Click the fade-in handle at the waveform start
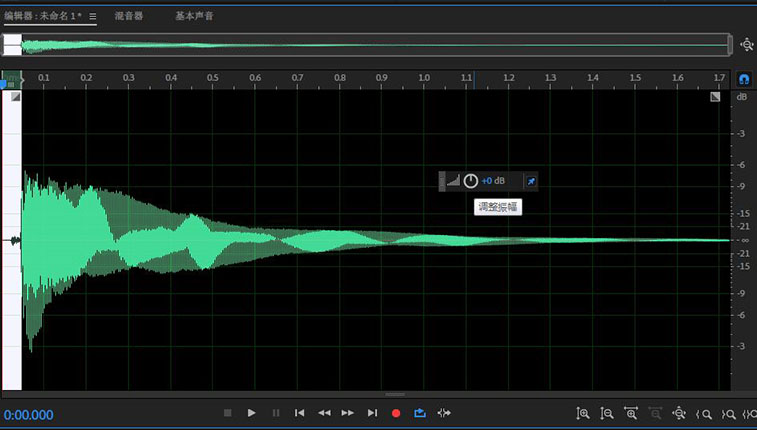The width and height of the screenshot is (757, 430). pos(16,97)
